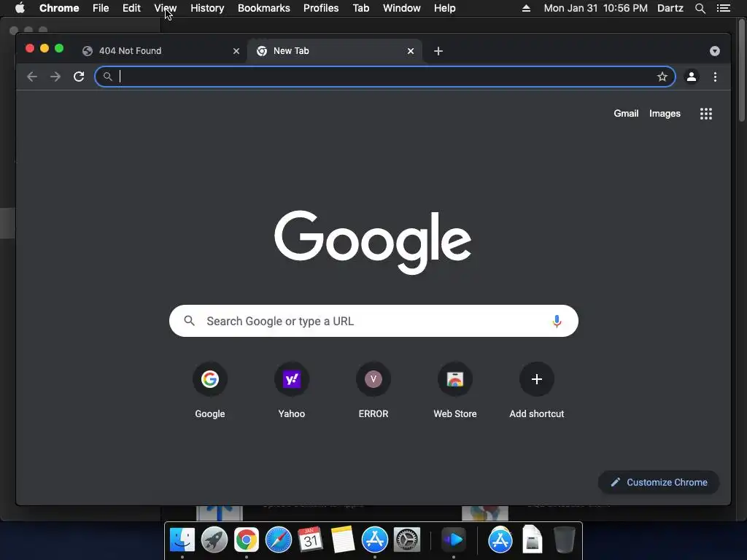
Task: Open the Web Store shortcut
Action: (455, 392)
